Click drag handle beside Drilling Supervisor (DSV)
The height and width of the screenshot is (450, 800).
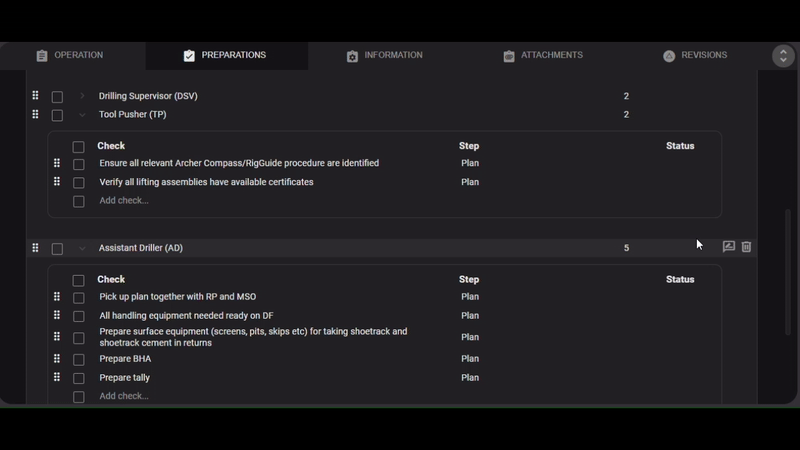pos(35,96)
